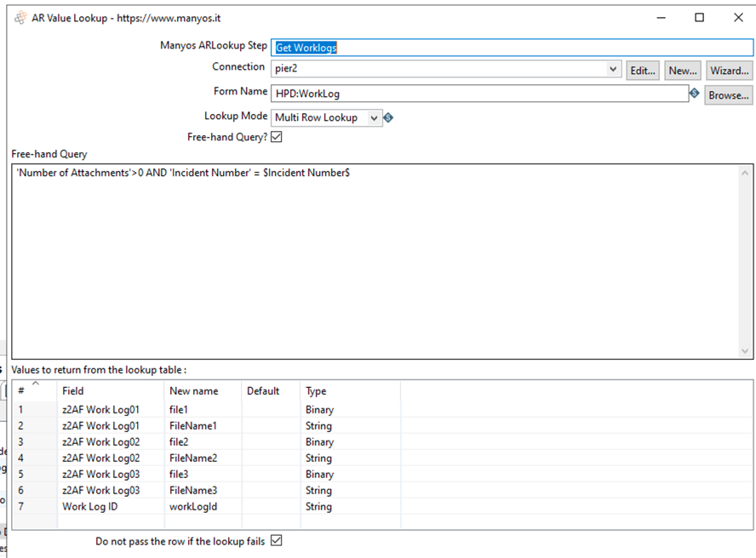The width and height of the screenshot is (756, 558).
Task: Browse for a Form Name
Action: pos(729,95)
